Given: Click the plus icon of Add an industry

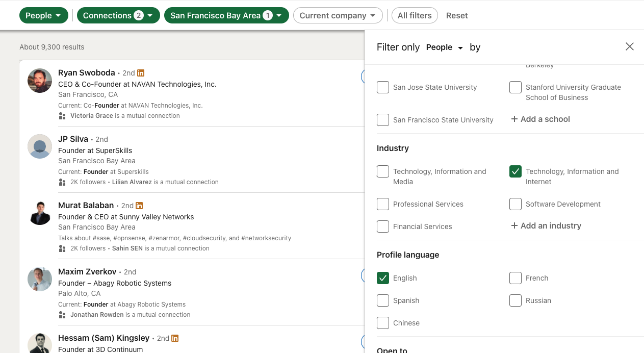Looking at the screenshot, I should click(x=514, y=225).
